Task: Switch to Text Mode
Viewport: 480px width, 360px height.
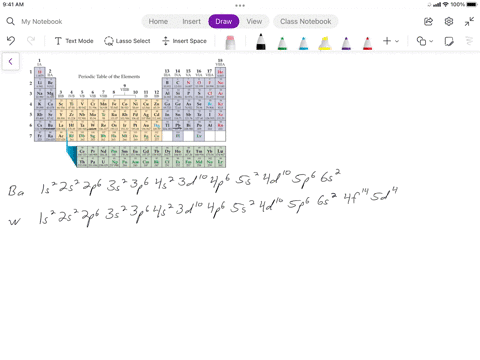Action: click(x=74, y=41)
